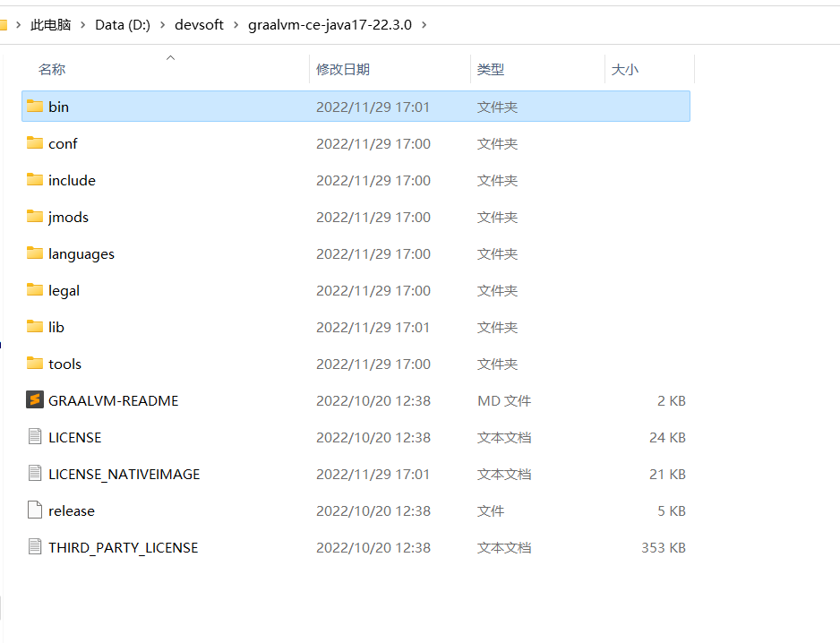Click the release blank file icon
Screen dimensions: 840x643
[35, 510]
